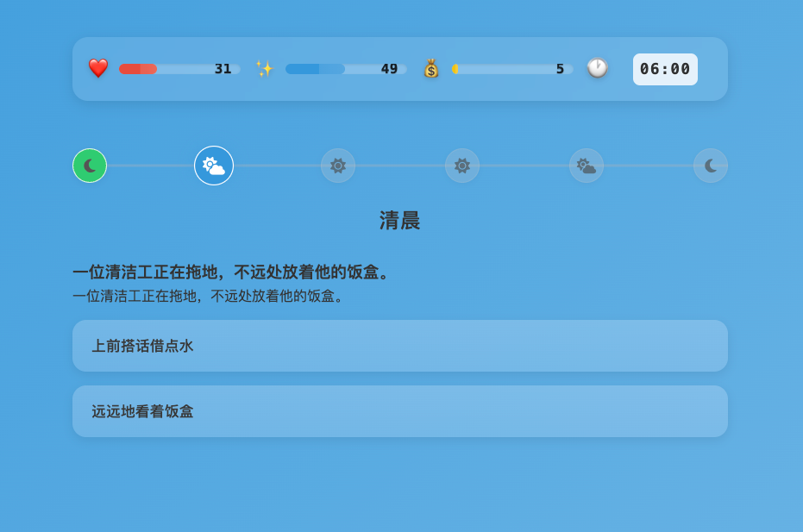Screen dimensions: 803x532
Task: Choose the "上前搭话借点水" option
Action: click(400, 346)
